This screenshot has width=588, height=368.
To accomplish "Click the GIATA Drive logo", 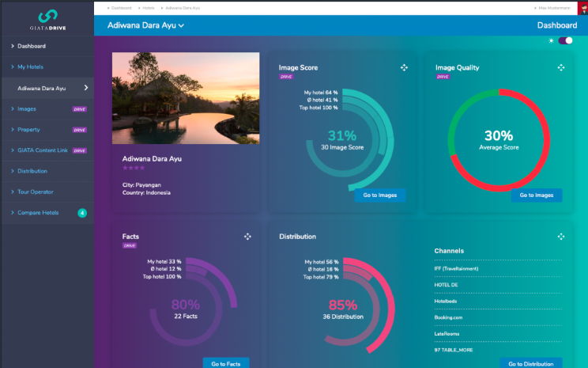I will (47, 19).
